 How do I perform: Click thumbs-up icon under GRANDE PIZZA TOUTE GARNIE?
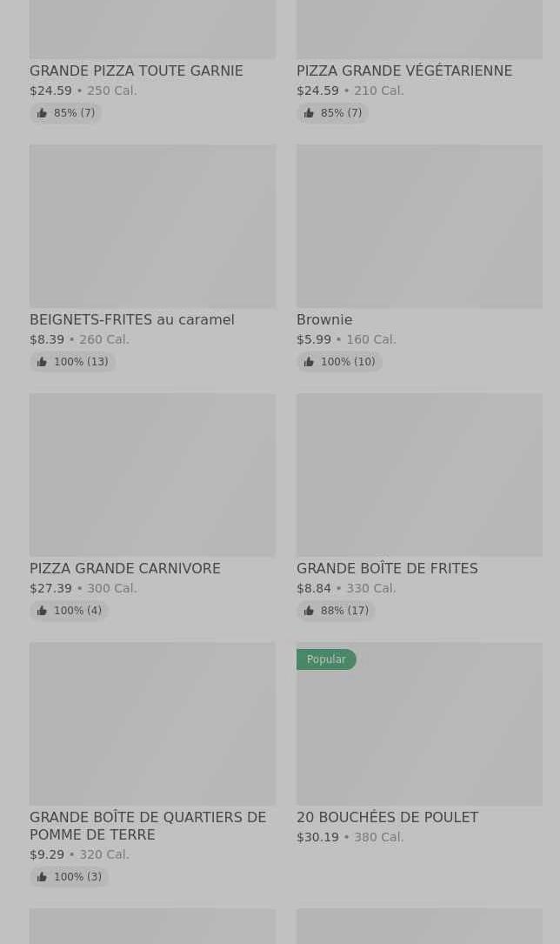click(x=42, y=113)
